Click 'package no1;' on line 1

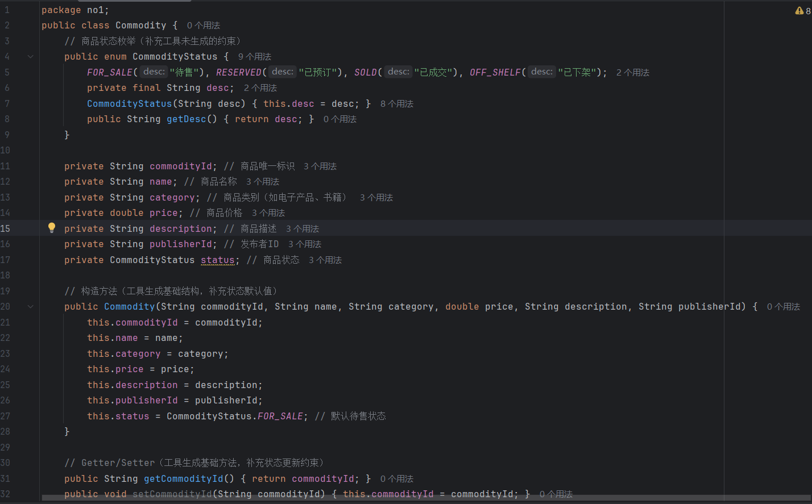(75, 10)
